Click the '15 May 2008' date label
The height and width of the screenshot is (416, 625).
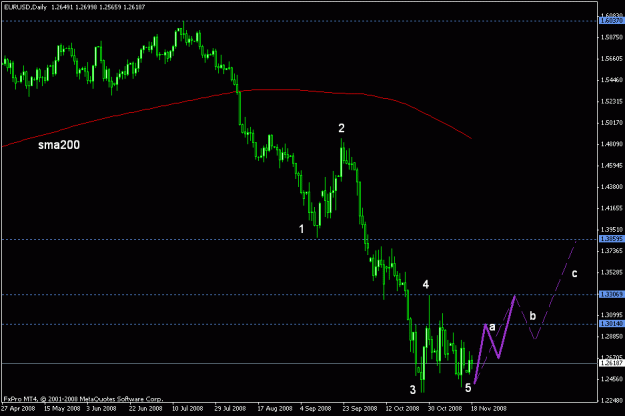[62, 408]
